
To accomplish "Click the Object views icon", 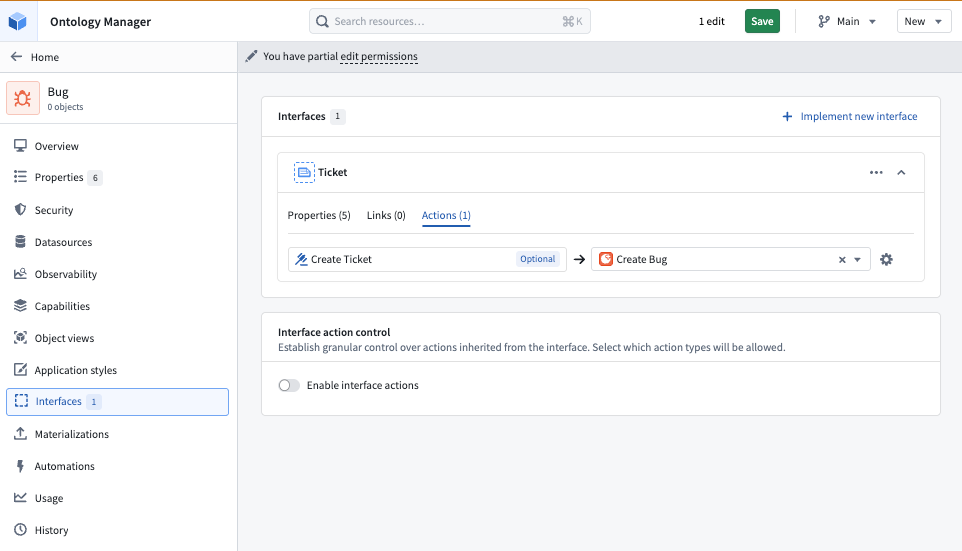I will pyautogui.click(x=20, y=337).
